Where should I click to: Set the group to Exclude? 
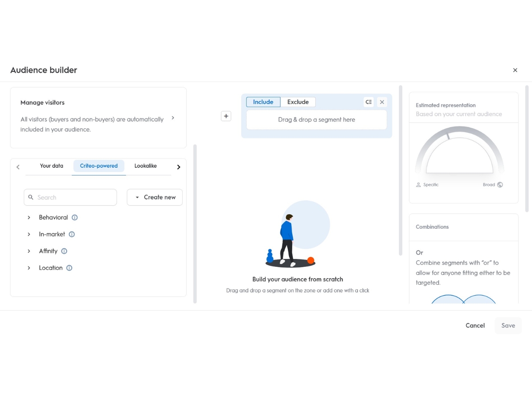tap(298, 102)
